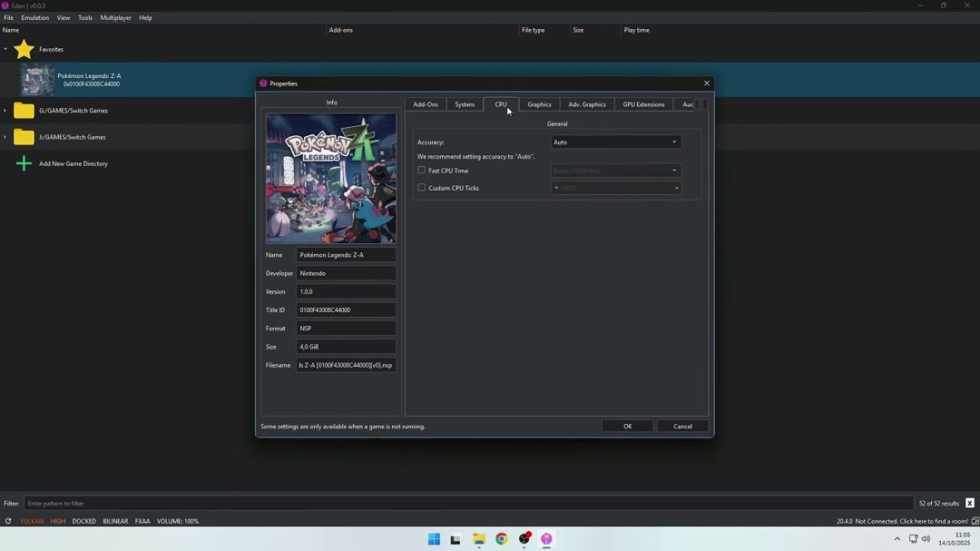This screenshot has height=551, width=980.
Task: Collapse the Favorites tree section
Action: point(5,50)
